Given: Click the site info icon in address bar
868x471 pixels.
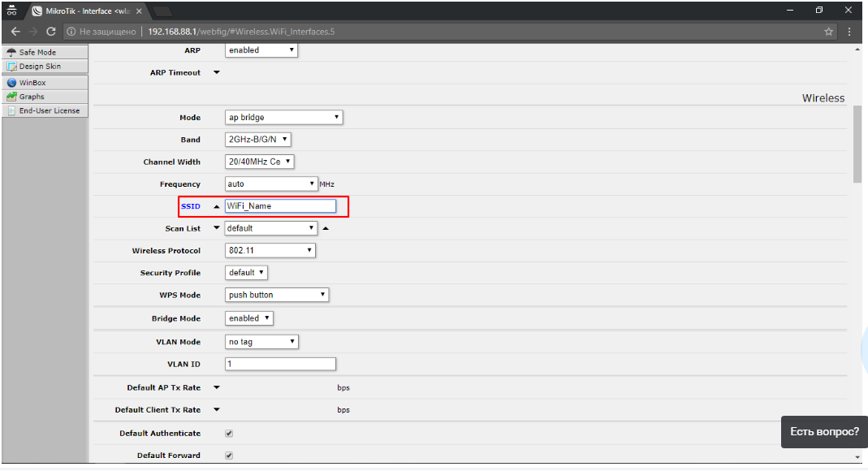Looking at the screenshot, I should (71, 32).
